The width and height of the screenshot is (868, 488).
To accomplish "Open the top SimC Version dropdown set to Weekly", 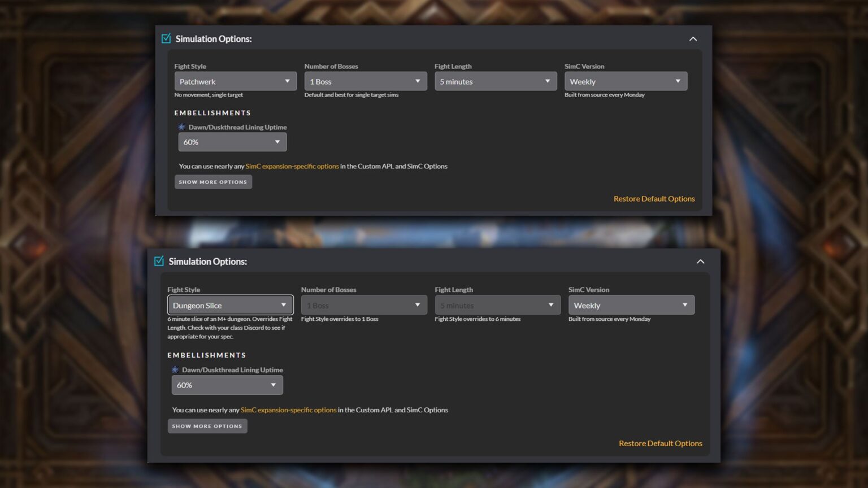I will pos(626,81).
